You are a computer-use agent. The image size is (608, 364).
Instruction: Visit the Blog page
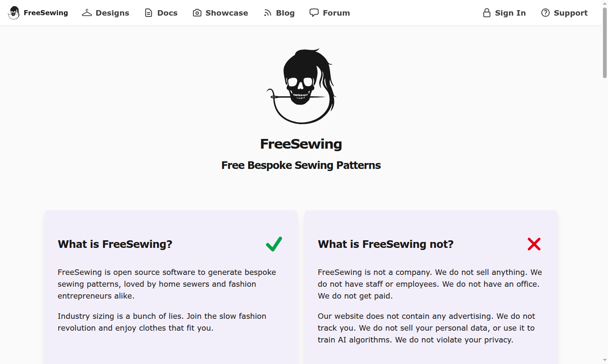[285, 13]
